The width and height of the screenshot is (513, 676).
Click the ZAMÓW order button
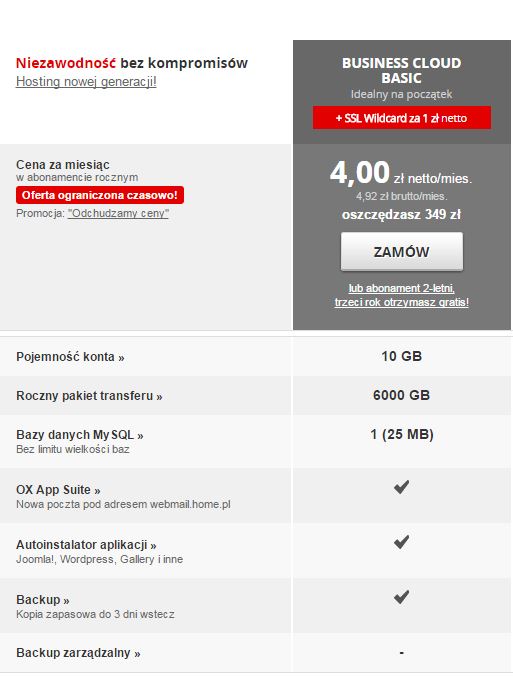click(x=401, y=251)
